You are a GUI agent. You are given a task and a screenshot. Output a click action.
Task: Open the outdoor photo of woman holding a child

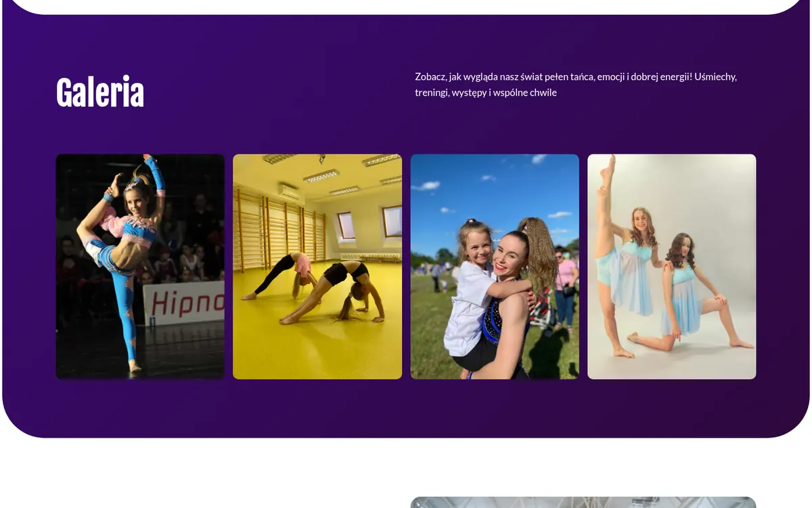click(495, 266)
